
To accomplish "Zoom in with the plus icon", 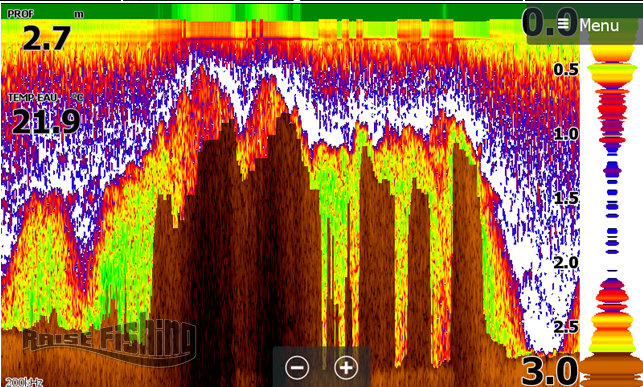I will tap(346, 368).
